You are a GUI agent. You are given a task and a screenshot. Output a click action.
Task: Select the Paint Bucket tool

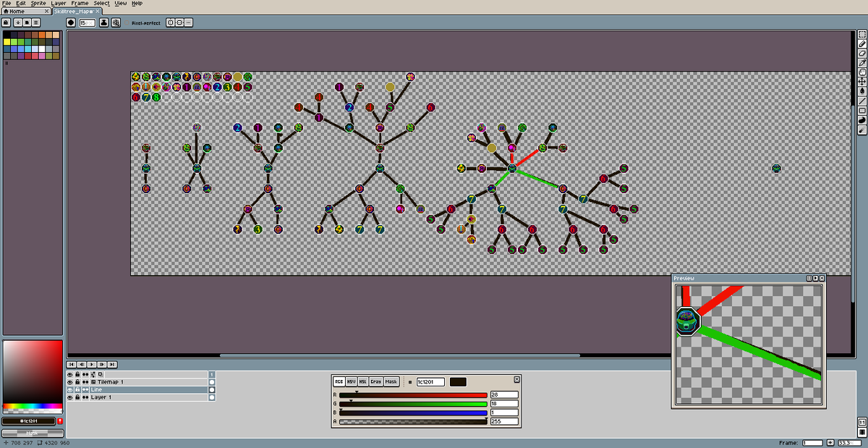(862, 91)
